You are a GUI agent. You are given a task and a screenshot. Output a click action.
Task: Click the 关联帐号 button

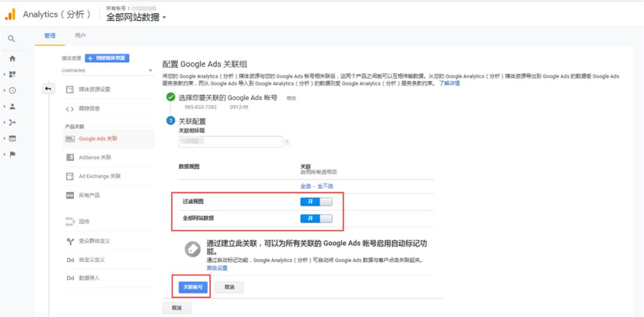coord(193,287)
